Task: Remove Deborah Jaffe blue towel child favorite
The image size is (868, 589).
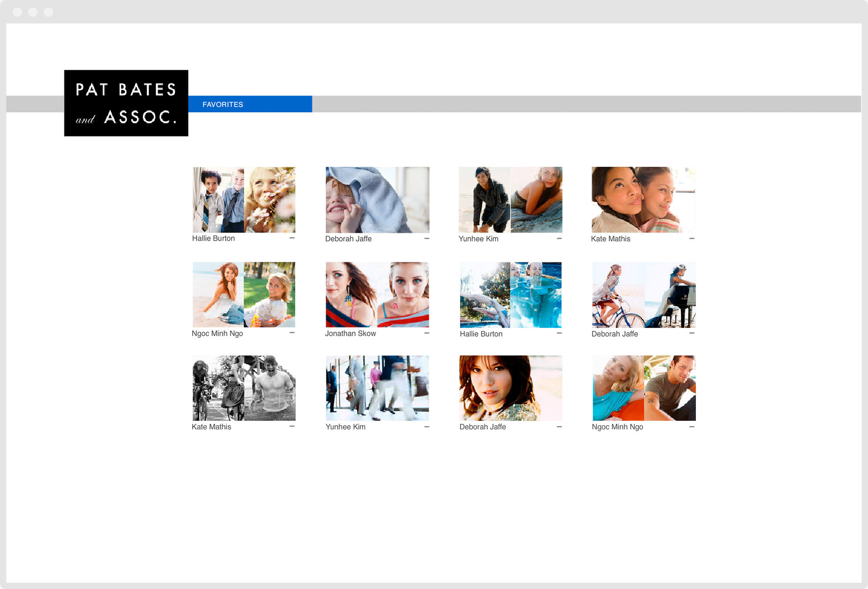Action: 426,238
